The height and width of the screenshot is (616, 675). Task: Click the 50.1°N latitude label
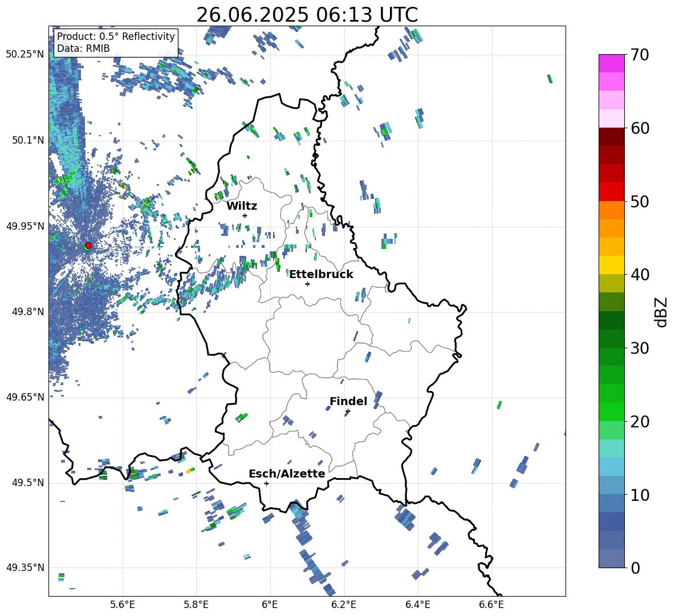tap(28, 140)
